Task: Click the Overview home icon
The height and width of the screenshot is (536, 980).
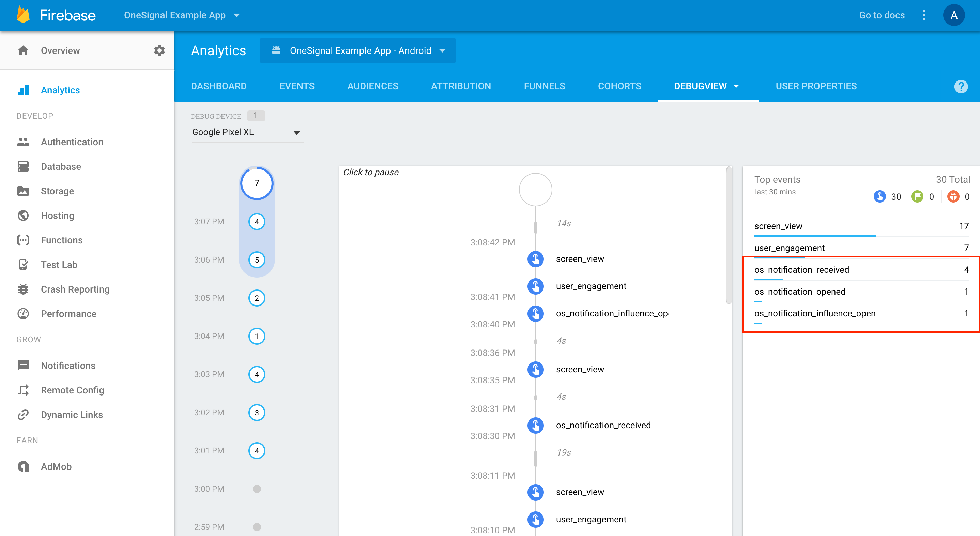Action: (23, 50)
